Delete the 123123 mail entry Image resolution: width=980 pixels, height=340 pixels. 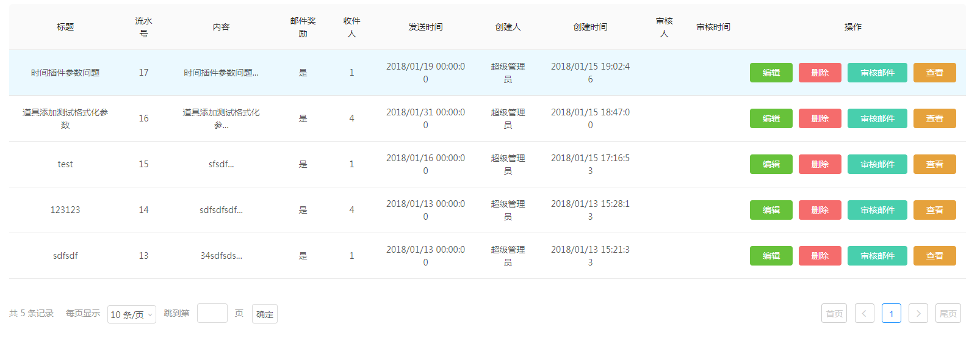click(x=820, y=210)
